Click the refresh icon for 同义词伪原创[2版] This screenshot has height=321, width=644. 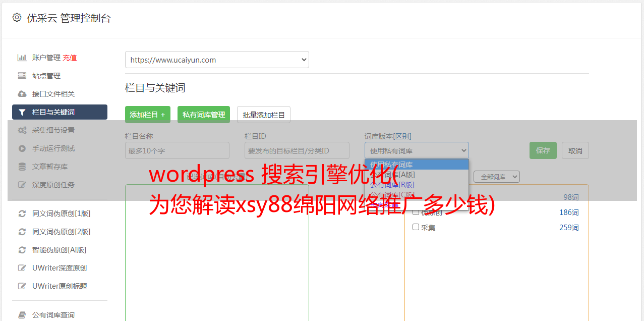click(x=22, y=232)
